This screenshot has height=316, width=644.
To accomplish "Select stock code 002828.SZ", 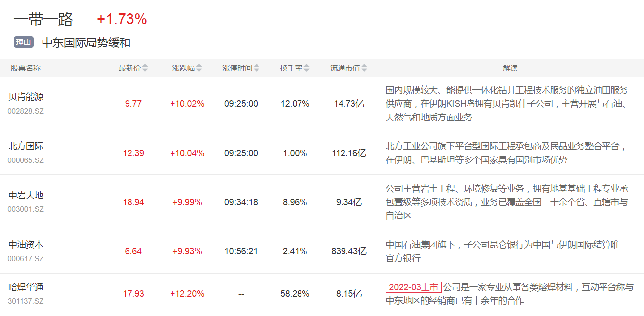I will 26,111.
